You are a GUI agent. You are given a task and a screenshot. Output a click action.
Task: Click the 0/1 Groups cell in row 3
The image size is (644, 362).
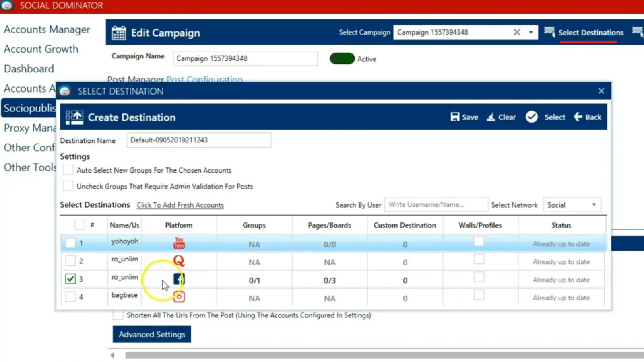pyautogui.click(x=254, y=280)
